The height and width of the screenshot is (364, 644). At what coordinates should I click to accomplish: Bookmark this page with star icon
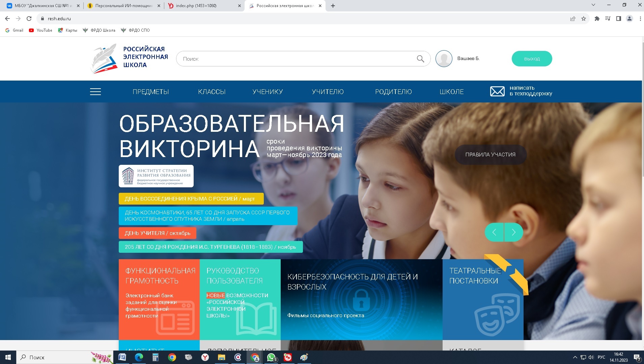point(584,19)
